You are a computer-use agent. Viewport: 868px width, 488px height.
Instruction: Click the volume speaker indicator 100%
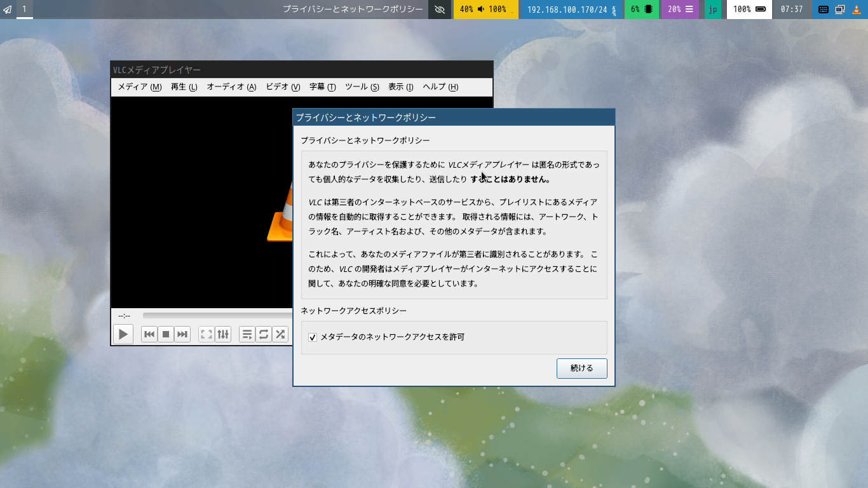[493, 10]
